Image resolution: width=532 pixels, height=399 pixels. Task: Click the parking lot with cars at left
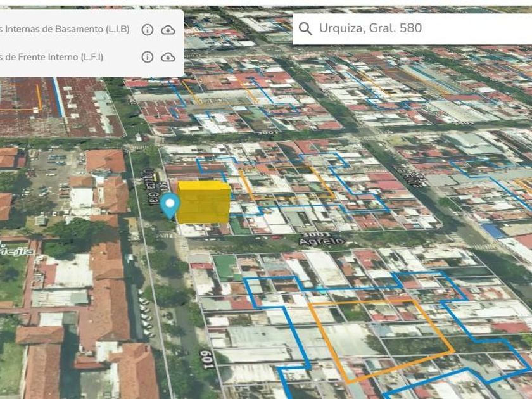[47, 176]
